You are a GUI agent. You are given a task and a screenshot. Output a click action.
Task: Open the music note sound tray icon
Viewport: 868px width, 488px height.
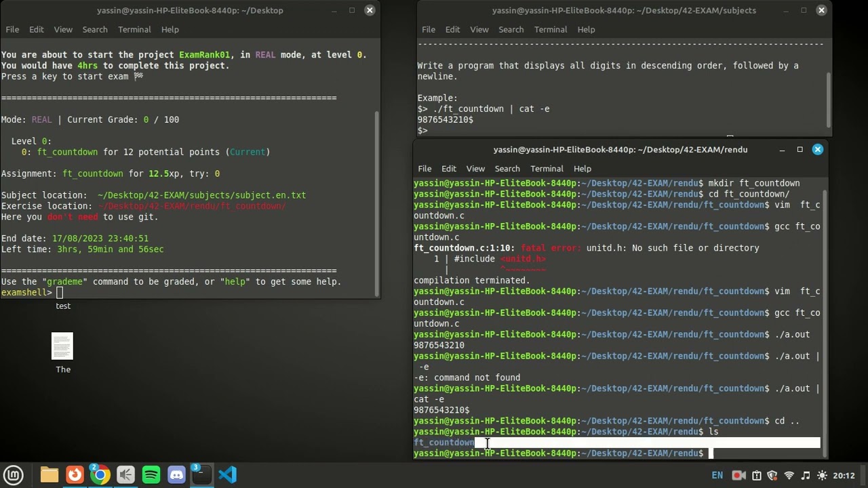tap(806, 476)
